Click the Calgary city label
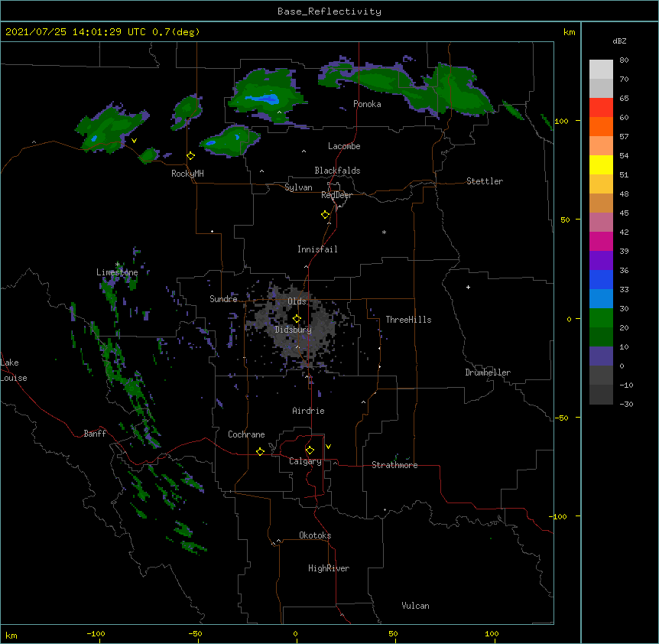Viewport: 659px width, 644px height. 305,461
